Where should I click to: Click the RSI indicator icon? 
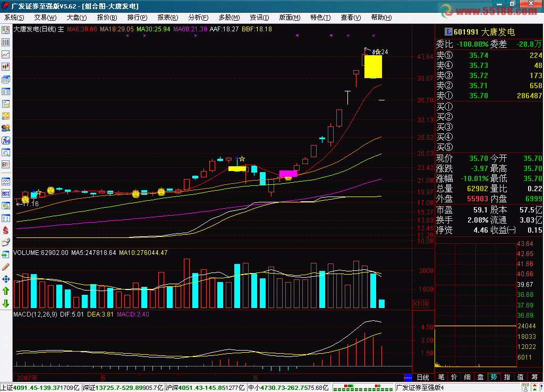[x=5, y=193]
